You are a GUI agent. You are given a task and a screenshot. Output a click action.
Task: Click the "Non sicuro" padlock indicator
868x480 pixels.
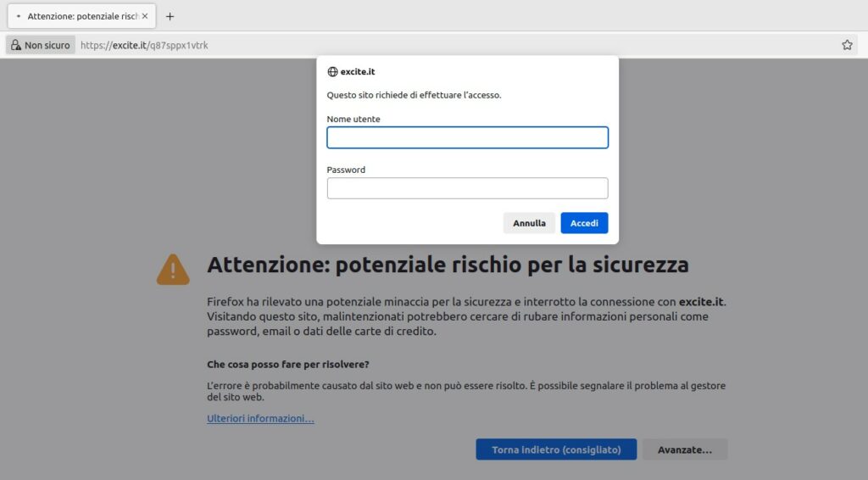pos(40,45)
